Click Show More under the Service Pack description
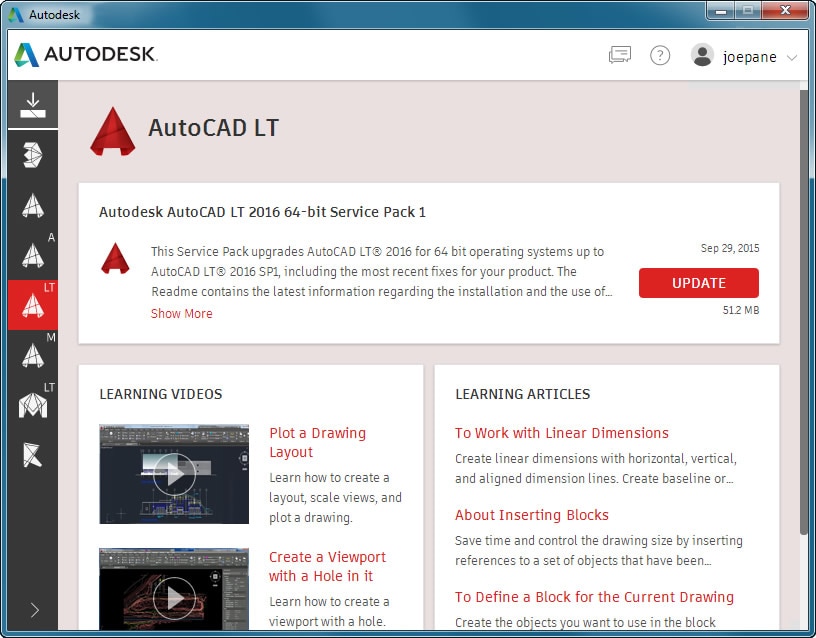This screenshot has height=638, width=816. pyautogui.click(x=181, y=313)
